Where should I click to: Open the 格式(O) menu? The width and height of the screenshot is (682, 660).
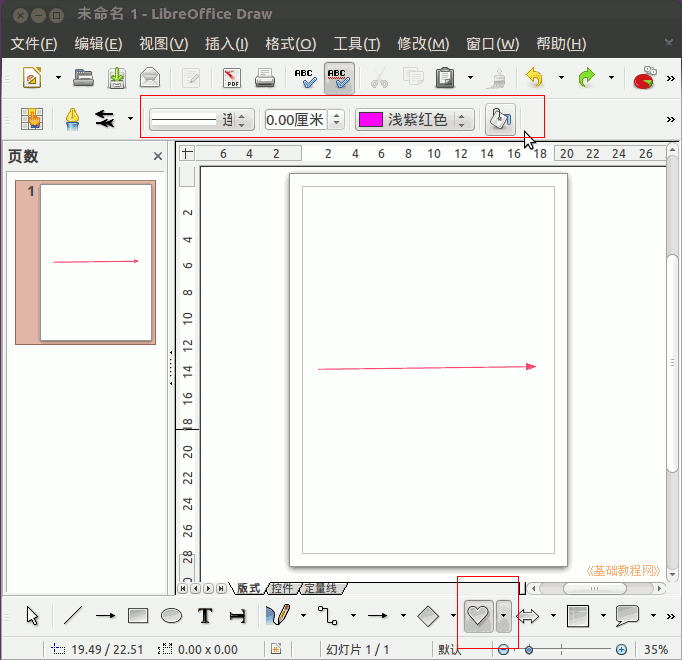(290, 44)
